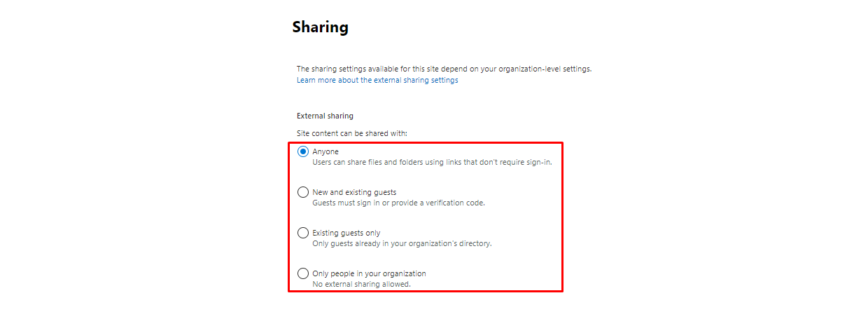Open Learn more about external sharing settings link
The image size is (868, 312).
tap(377, 81)
